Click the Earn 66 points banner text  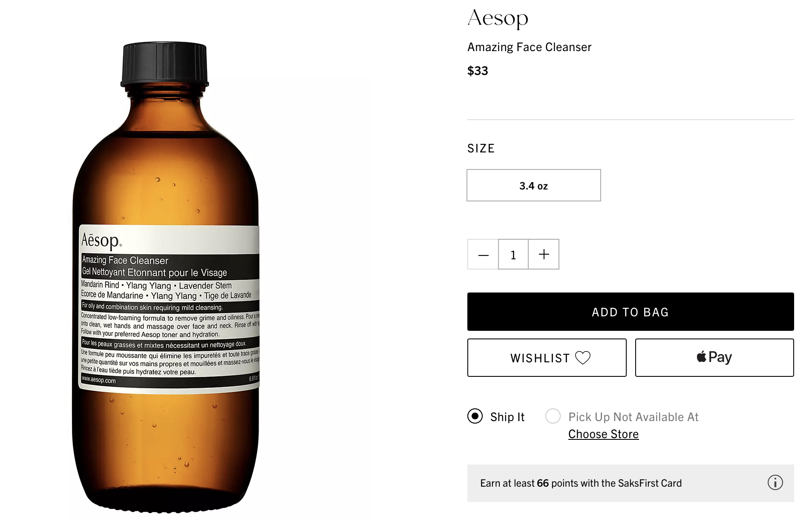click(581, 483)
